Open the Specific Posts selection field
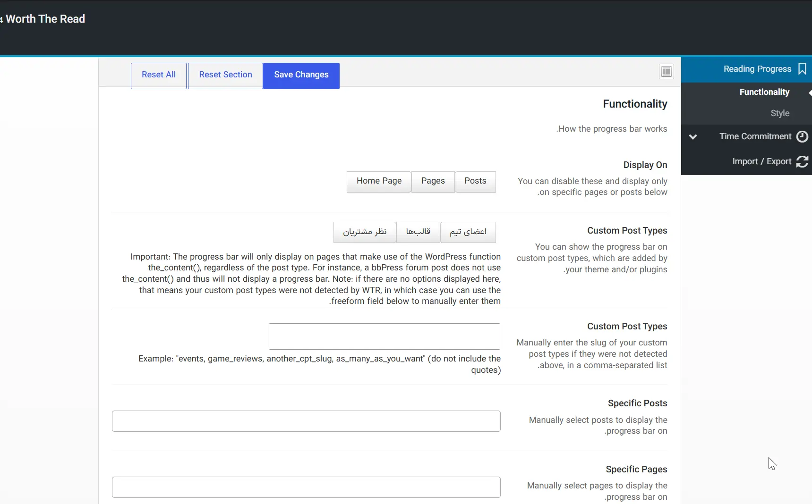Screen dimensions: 812x504 coord(306,421)
